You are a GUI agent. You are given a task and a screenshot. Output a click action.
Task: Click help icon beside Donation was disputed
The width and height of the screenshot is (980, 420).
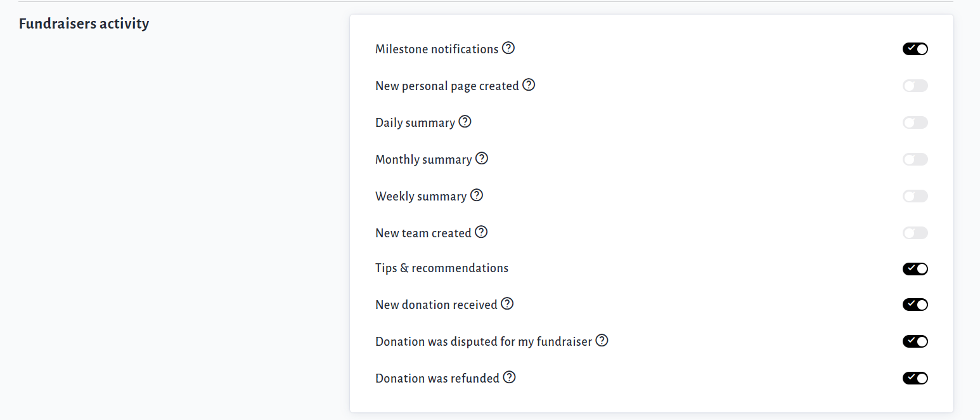(602, 341)
